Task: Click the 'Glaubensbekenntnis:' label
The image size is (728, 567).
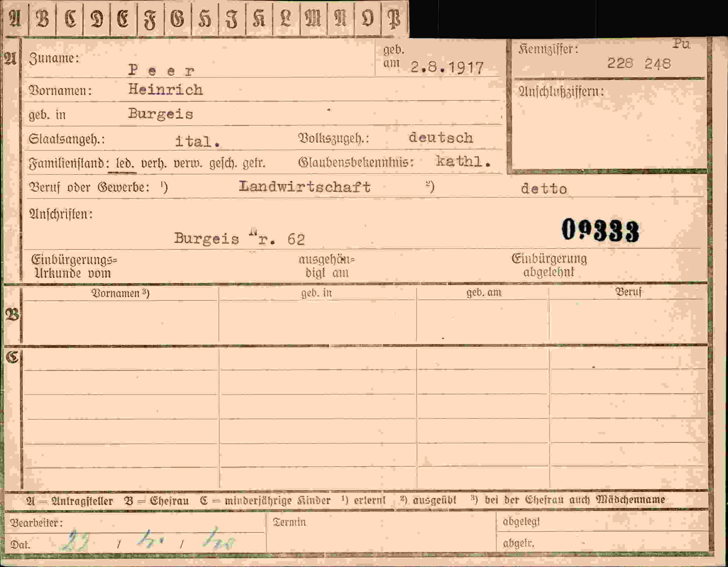Action: tap(356, 162)
